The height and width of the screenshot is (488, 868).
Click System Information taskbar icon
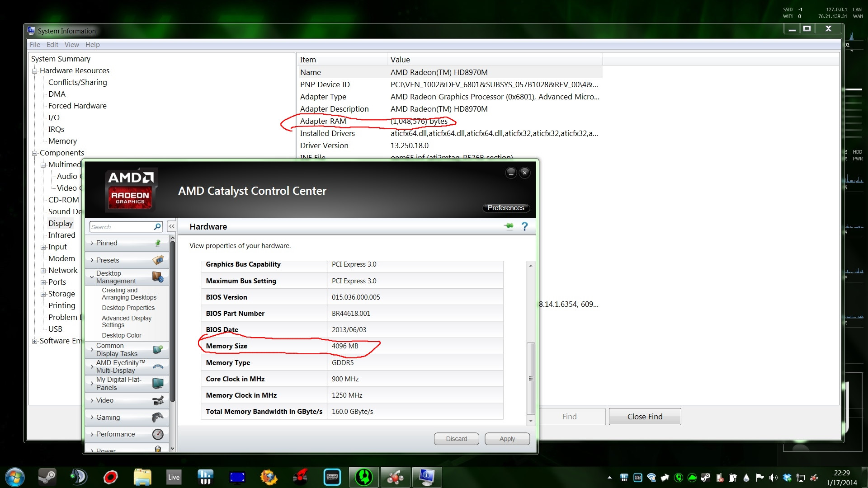(427, 477)
